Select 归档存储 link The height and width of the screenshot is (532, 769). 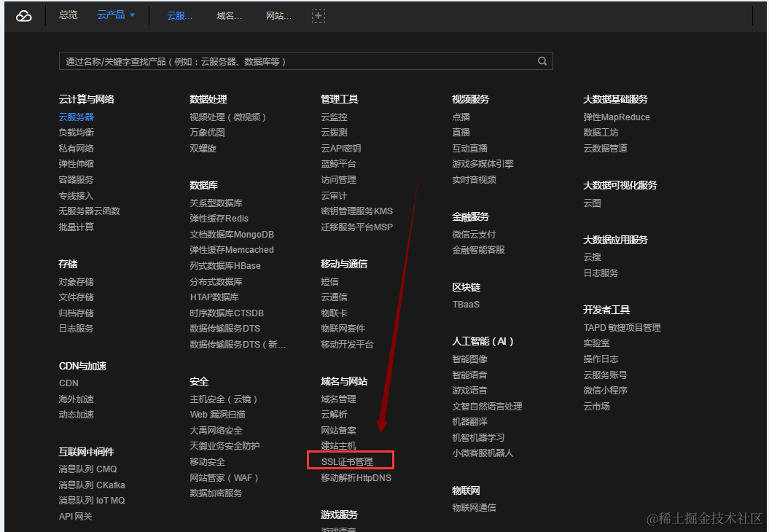click(x=76, y=313)
